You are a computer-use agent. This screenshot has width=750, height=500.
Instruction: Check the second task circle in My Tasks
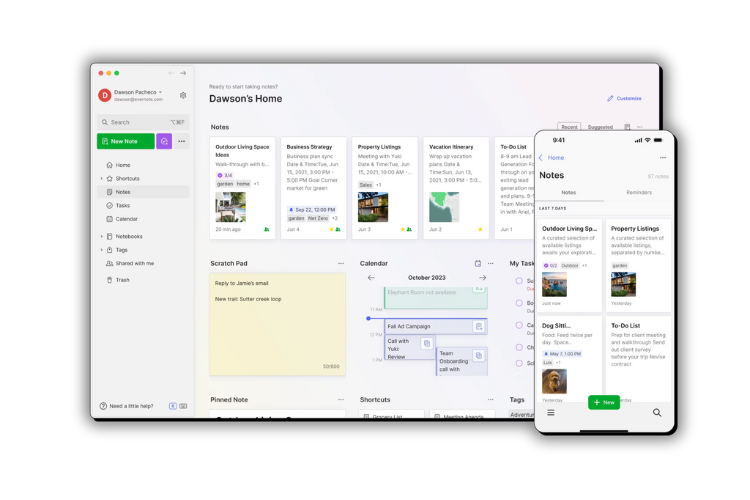point(519,303)
